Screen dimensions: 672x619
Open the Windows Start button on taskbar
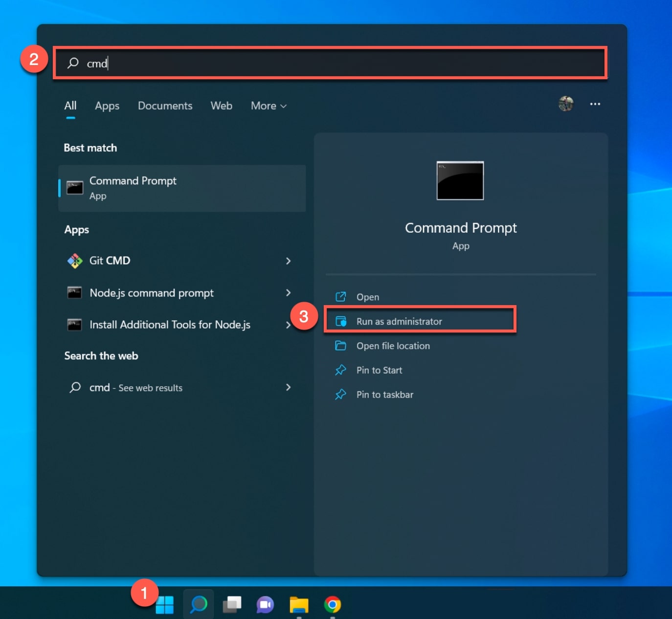click(165, 605)
